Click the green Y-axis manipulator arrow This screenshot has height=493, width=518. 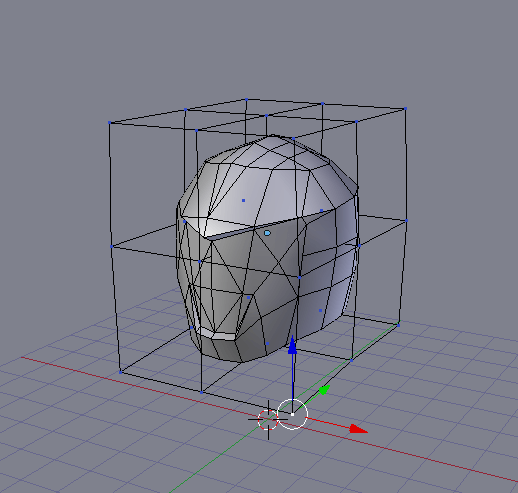tap(325, 390)
